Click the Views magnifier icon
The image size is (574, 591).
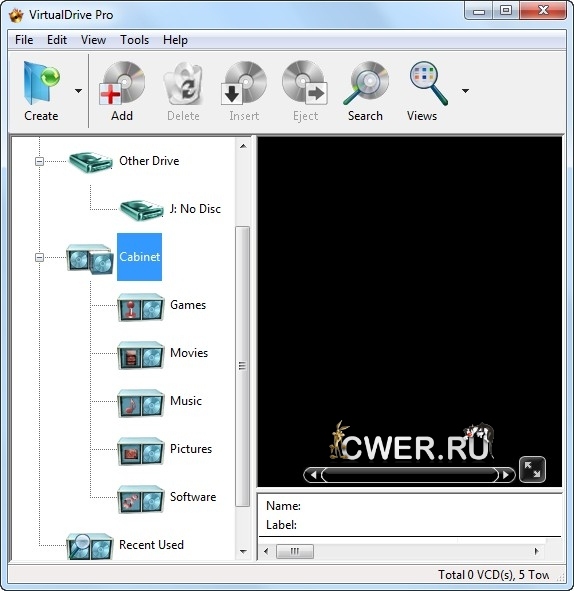[429, 83]
